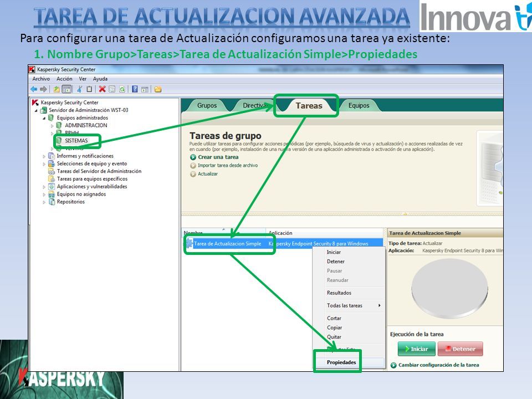Choose Copiar in the context menu

tap(335, 328)
